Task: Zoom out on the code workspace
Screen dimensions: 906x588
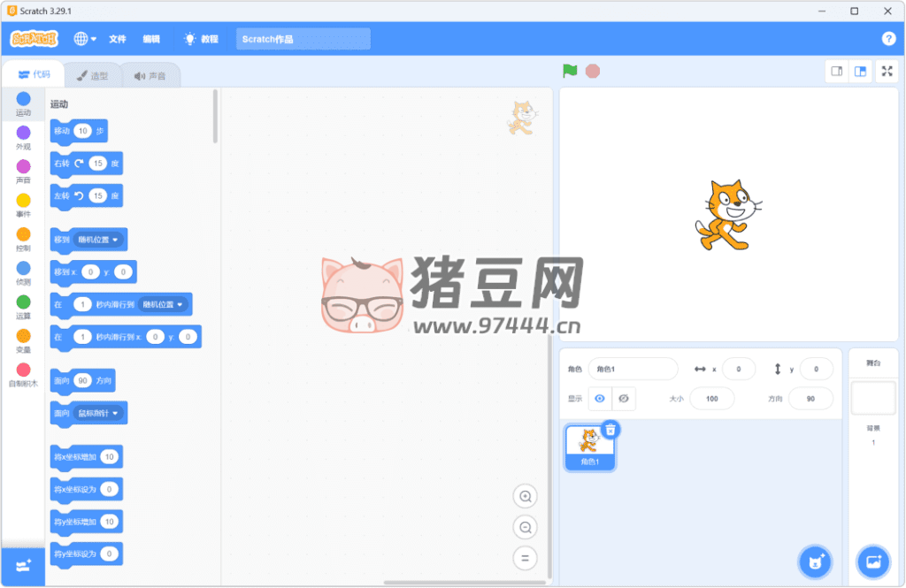Action: tap(525, 528)
